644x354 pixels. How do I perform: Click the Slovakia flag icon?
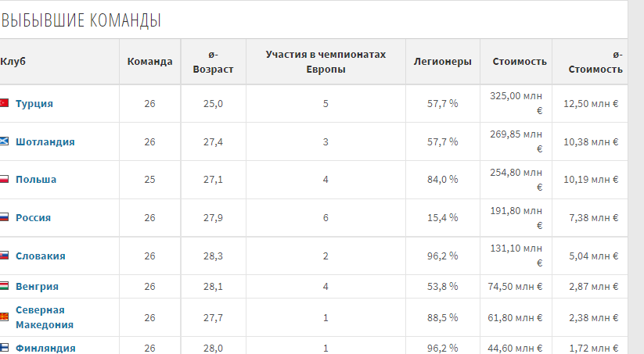[4, 256]
